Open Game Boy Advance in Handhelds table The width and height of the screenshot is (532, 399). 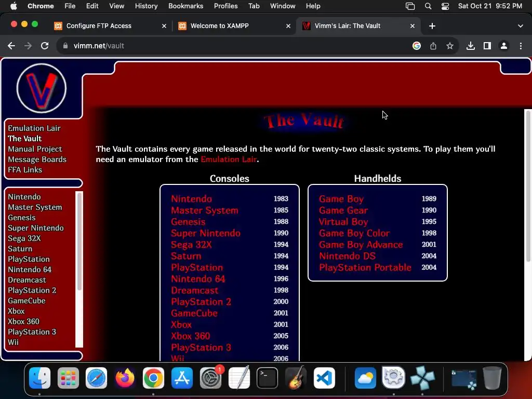point(361,245)
